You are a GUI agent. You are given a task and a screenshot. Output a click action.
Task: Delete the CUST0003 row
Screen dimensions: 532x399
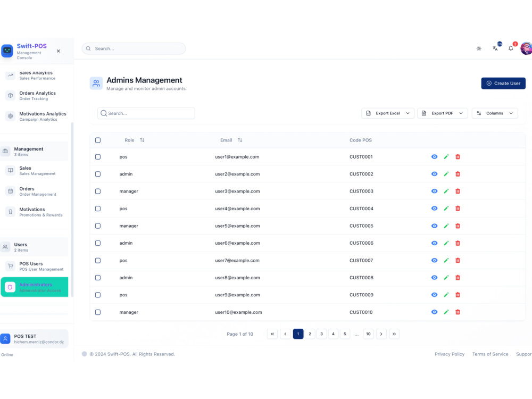point(458,192)
